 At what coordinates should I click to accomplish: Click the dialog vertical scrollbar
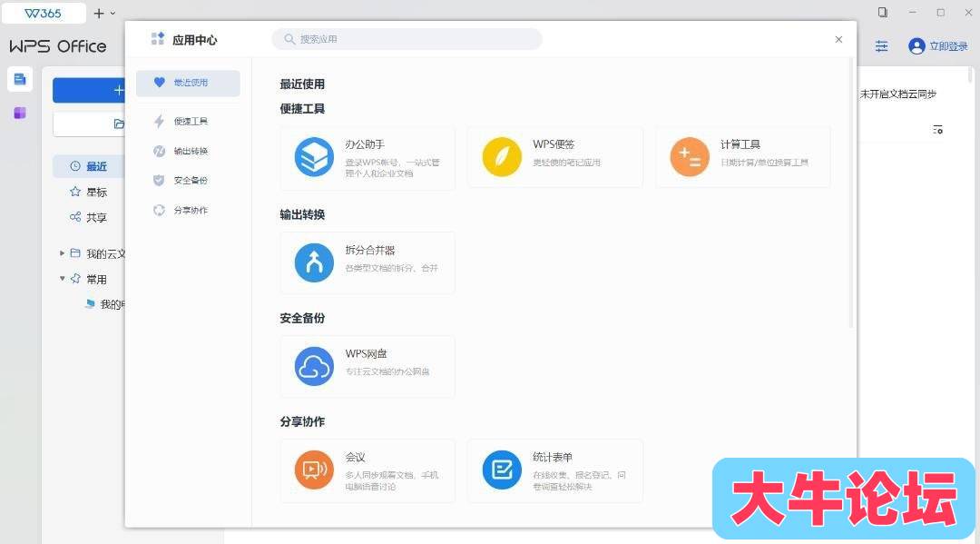[x=850, y=193]
